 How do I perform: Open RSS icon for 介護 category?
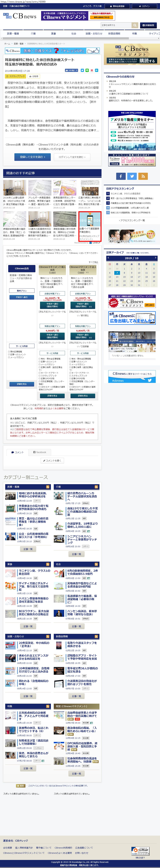[x=96, y=487]
